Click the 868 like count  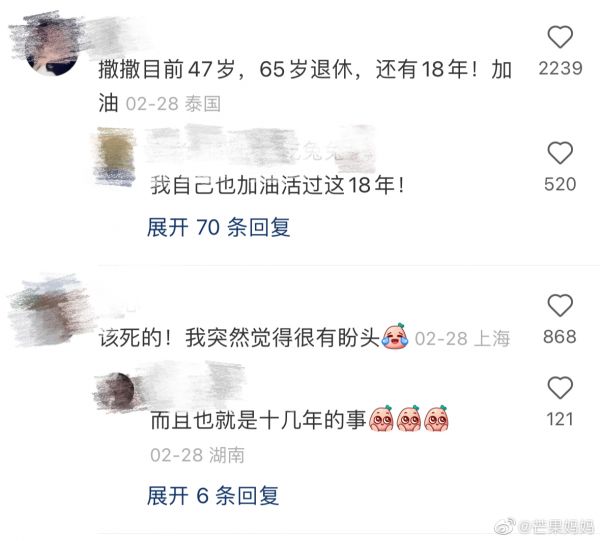coord(560,337)
